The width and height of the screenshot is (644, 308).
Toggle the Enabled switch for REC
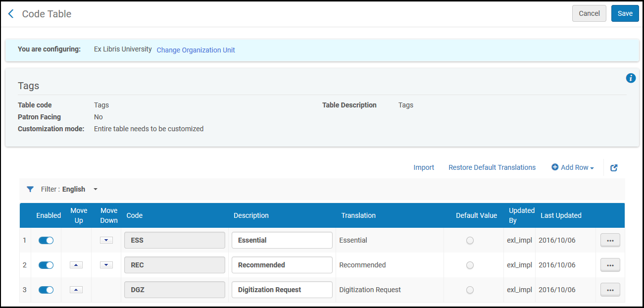(46, 265)
